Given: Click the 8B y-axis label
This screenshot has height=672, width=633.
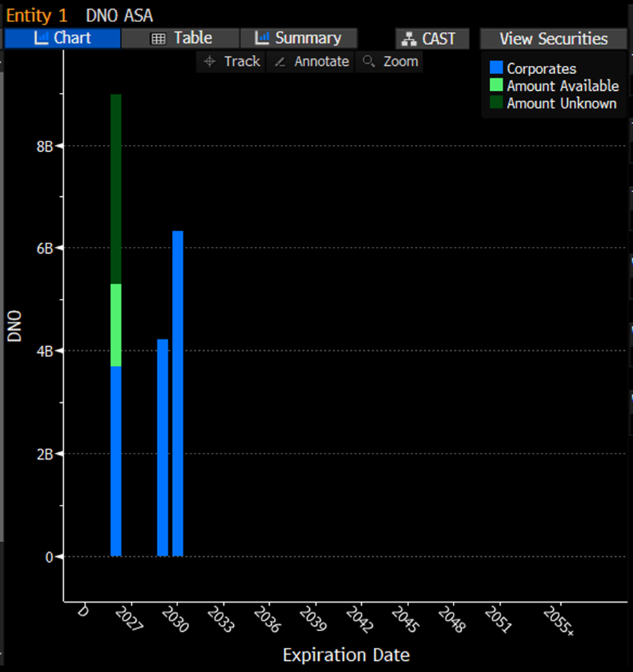Looking at the screenshot, I should point(46,146).
